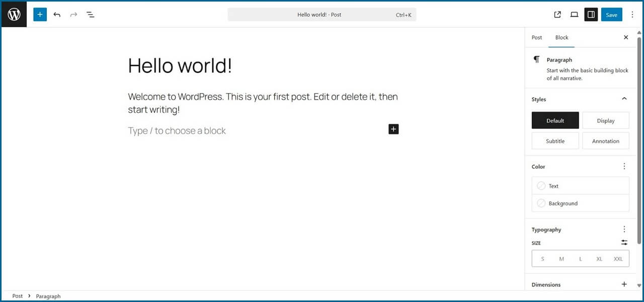This screenshot has height=302, width=644.
Task: Choose the Subtitle style
Action: tap(555, 141)
